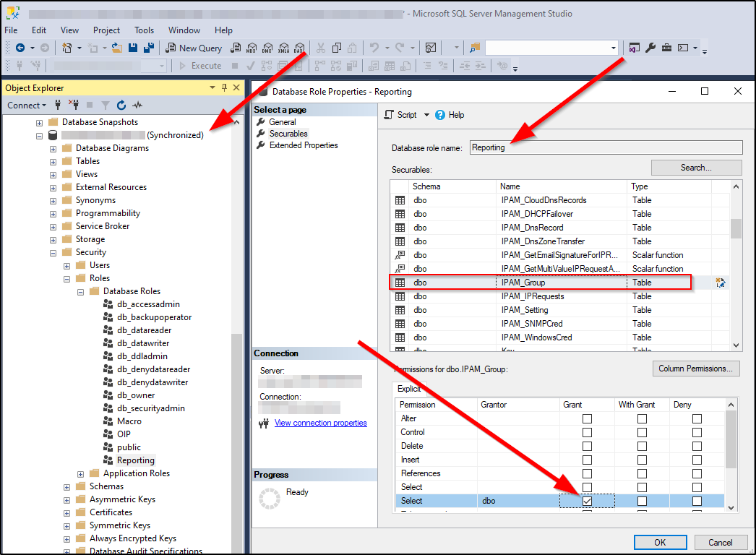Click the Database role name field
This screenshot has width=756, height=555.
pos(606,147)
